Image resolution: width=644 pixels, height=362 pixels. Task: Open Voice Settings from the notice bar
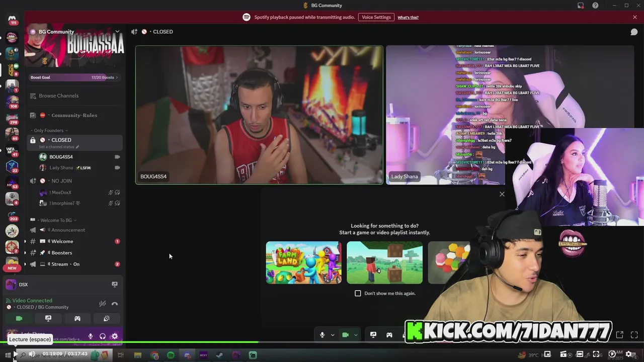tap(376, 17)
